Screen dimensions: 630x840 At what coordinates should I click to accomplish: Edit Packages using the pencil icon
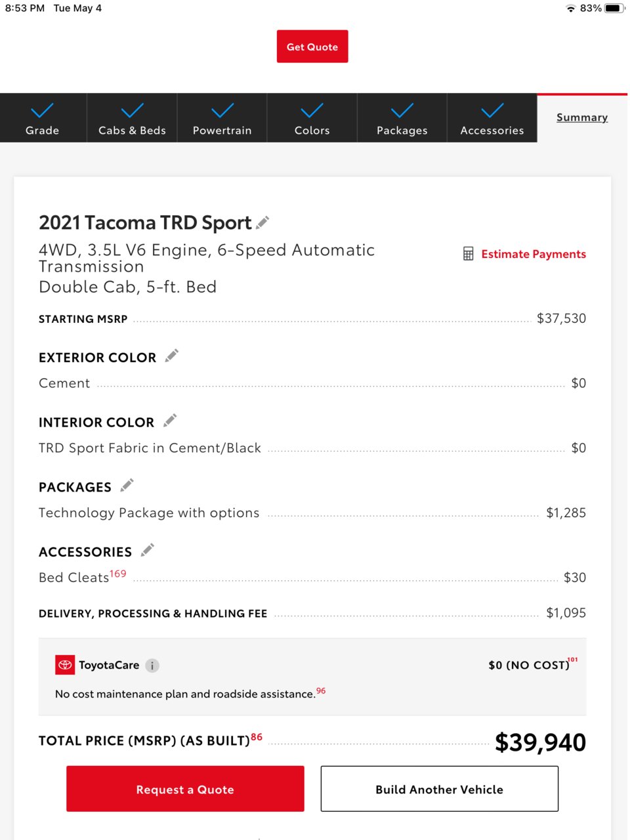127,486
